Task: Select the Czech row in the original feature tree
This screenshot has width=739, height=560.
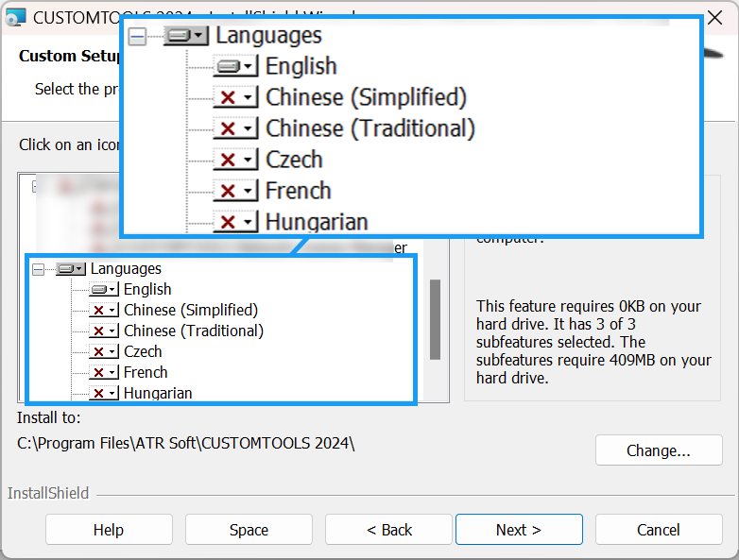Action: (x=143, y=351)
